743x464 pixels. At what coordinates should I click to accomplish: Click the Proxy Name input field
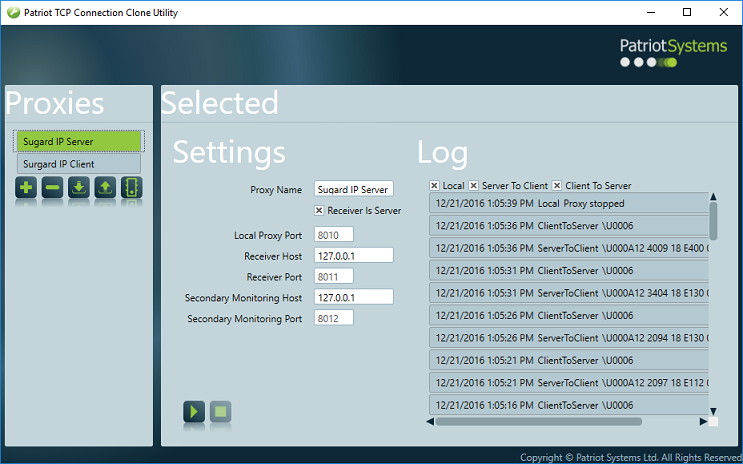tap(353, 189)
